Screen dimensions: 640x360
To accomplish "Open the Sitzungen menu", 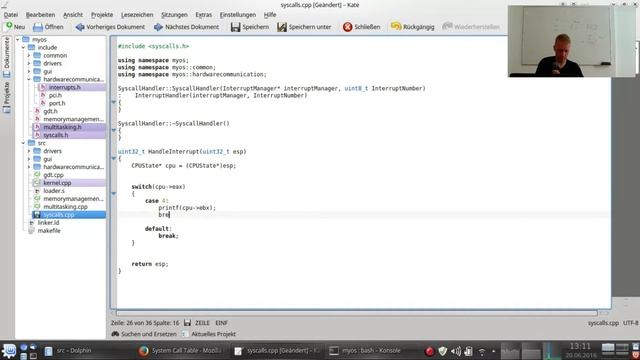I will 174,15.
